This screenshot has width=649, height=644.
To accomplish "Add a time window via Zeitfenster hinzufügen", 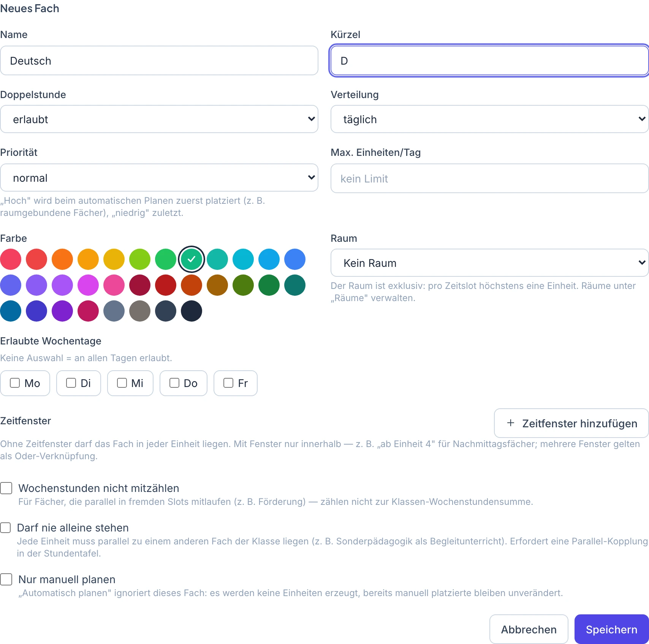I will pyautogui.click(x=571, y=423).
